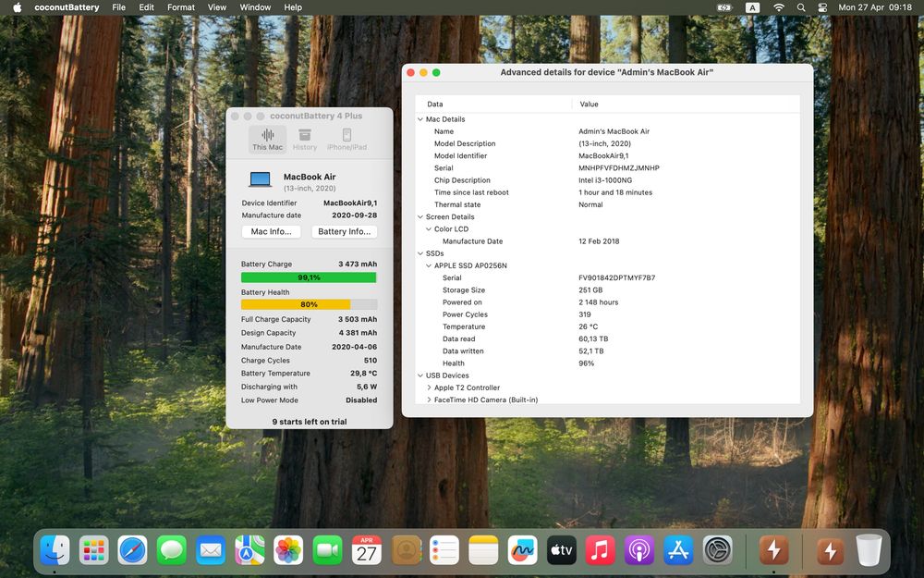
Task: Open the Mail app in the dock
Action: (x=211, y=550)
